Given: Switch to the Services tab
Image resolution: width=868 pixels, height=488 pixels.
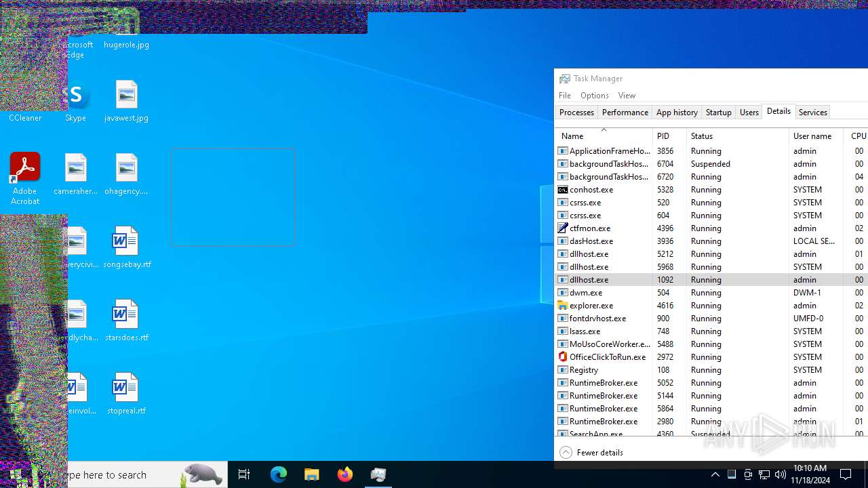Looking at the screenshot, I should [813, 113].
